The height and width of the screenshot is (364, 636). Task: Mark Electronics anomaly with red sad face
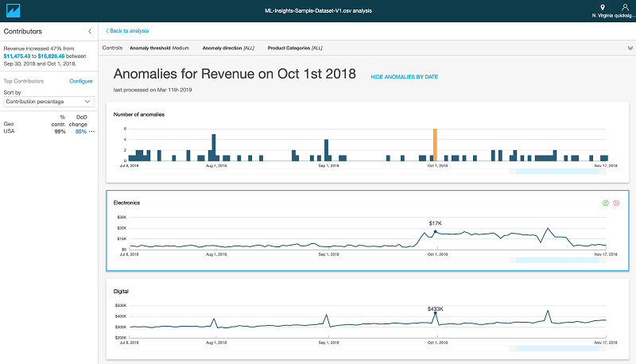tap(616, 203)
